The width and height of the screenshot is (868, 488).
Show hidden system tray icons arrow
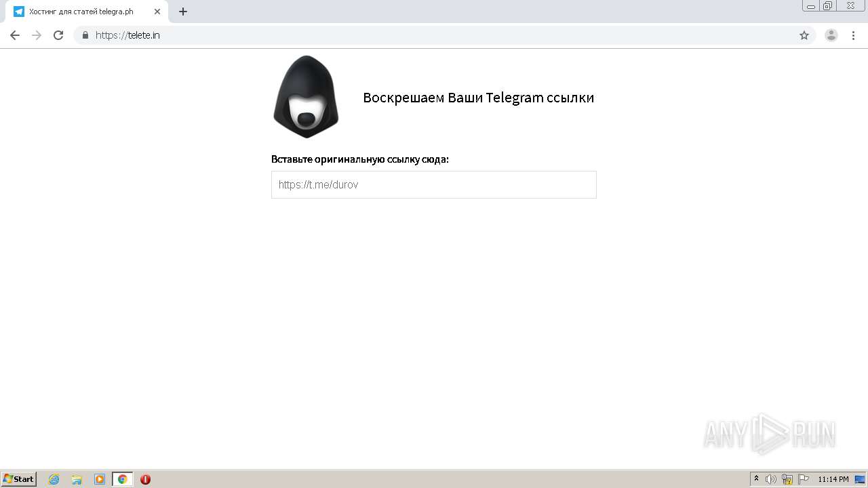coord(757,479)
